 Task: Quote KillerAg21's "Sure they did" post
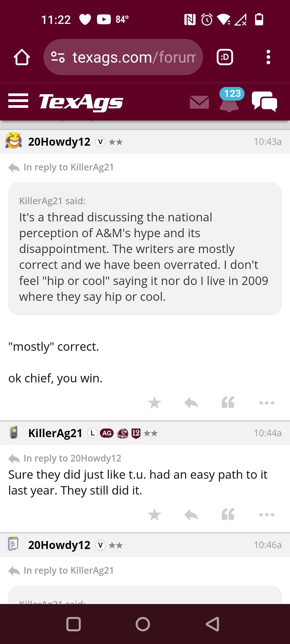coord(228,514)
